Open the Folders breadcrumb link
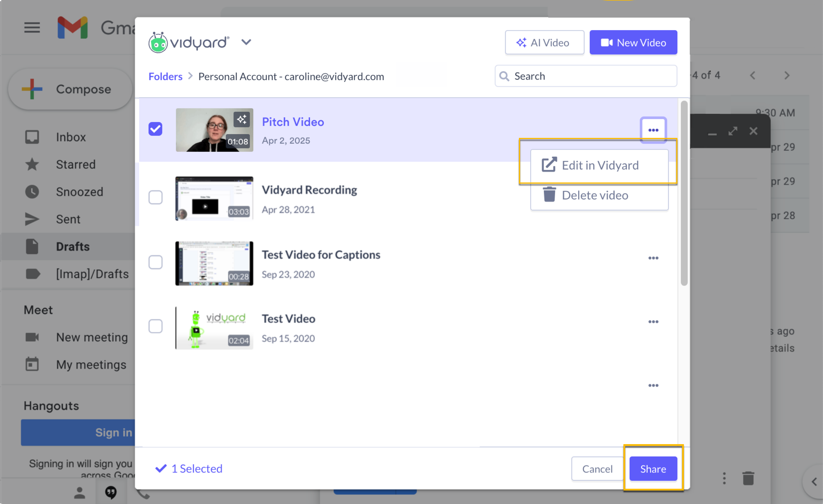Image resolution: width=823 pixels, height=504 pixels. click(x=165, y=77)
